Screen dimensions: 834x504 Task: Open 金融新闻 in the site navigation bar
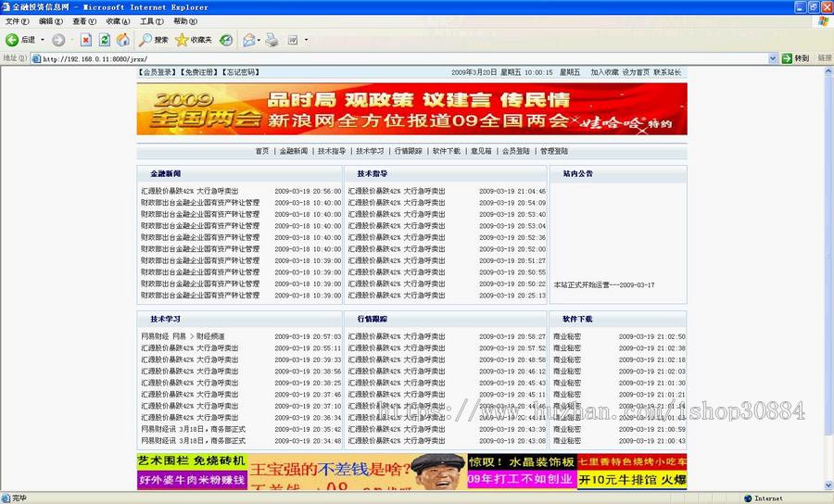294,151
